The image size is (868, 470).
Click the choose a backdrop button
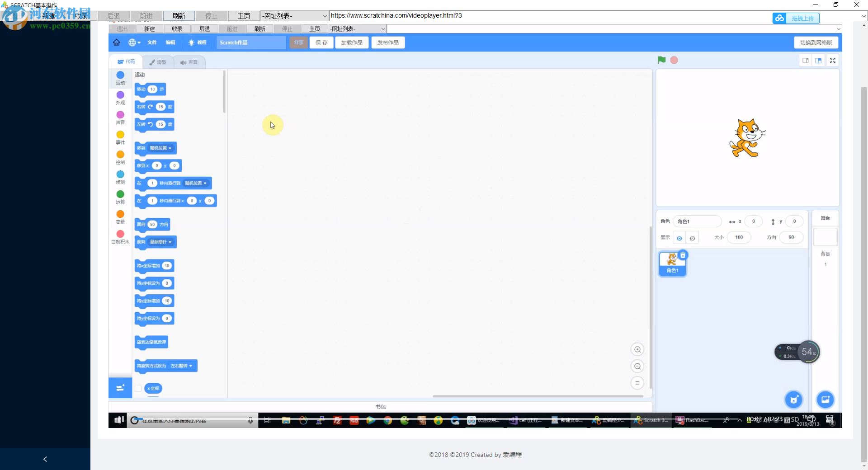click(825, 399)
